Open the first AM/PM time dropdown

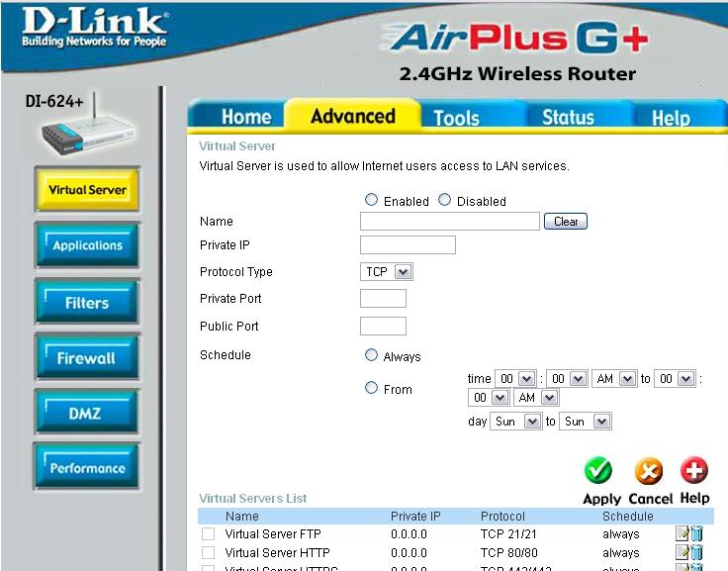click(x=614, y=379)
